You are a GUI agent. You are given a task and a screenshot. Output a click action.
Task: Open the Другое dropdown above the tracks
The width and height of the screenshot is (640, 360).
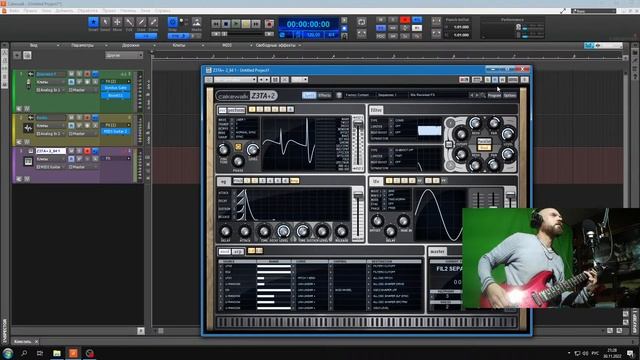124,55
